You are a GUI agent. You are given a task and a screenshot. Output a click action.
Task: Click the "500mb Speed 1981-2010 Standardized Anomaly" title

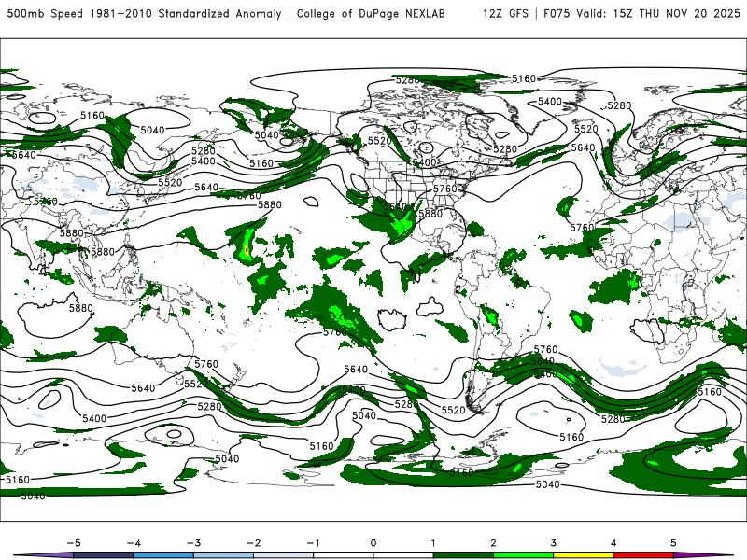[x=144, y=13]
